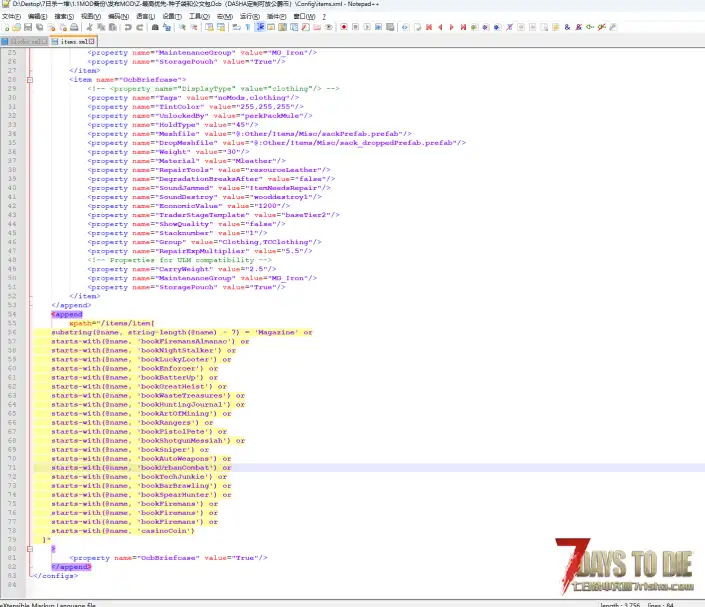Toggle Show All Characters pilcrow icon

coord(248,27)
